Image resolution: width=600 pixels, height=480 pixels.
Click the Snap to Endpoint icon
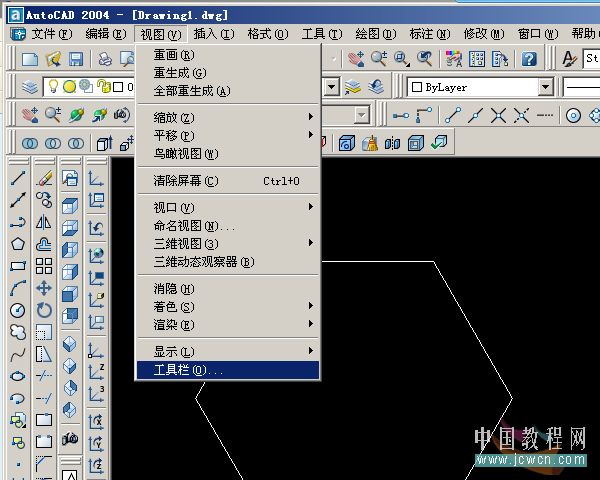[453, 115]
